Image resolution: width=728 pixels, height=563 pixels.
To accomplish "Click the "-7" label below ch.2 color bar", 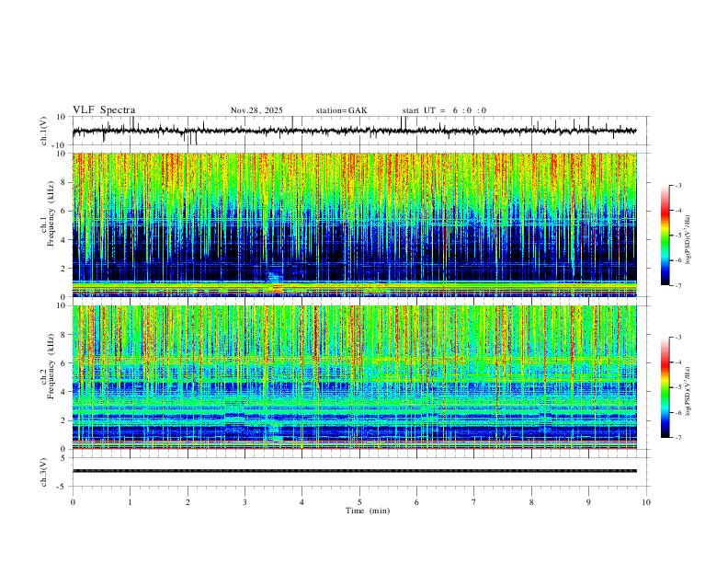I will coord(678,438).
